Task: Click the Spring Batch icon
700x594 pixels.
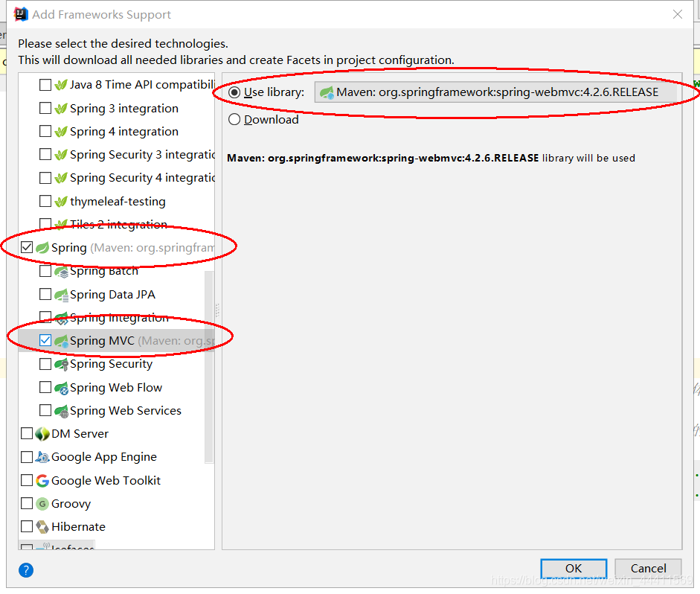Action: pyautogui.click(x=61, y=271)
